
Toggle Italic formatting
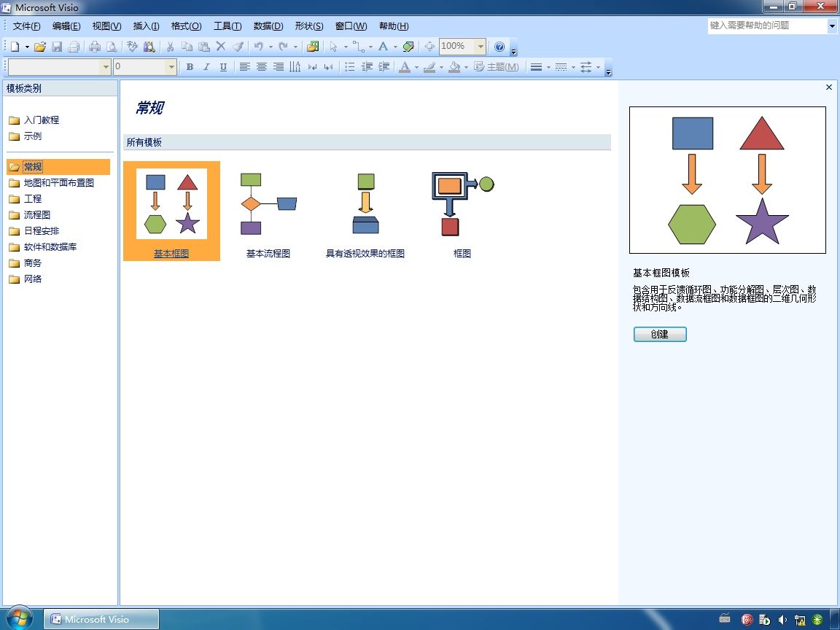[206, 67]
